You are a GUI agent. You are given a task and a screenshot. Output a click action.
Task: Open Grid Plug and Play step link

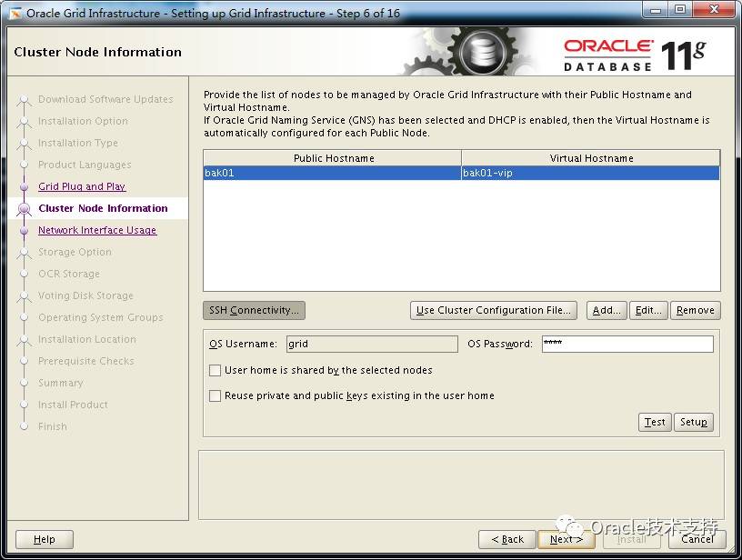pos(82,186)
